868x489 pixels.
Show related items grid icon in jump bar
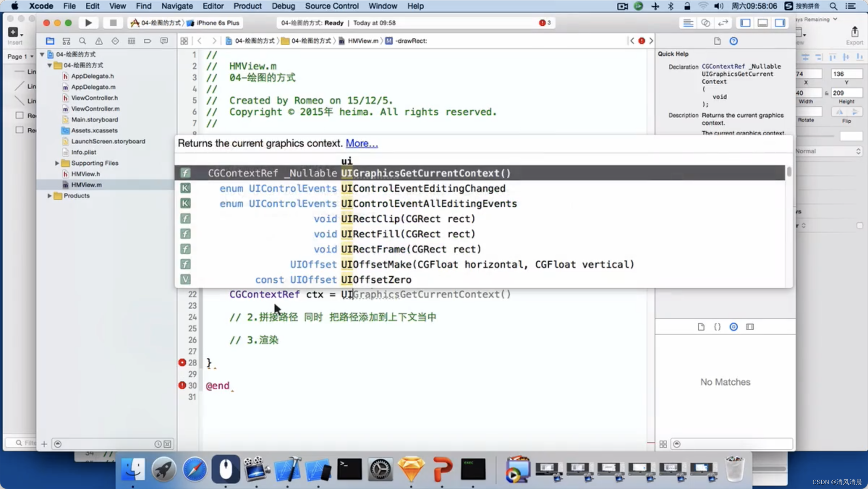click(184, 41)
